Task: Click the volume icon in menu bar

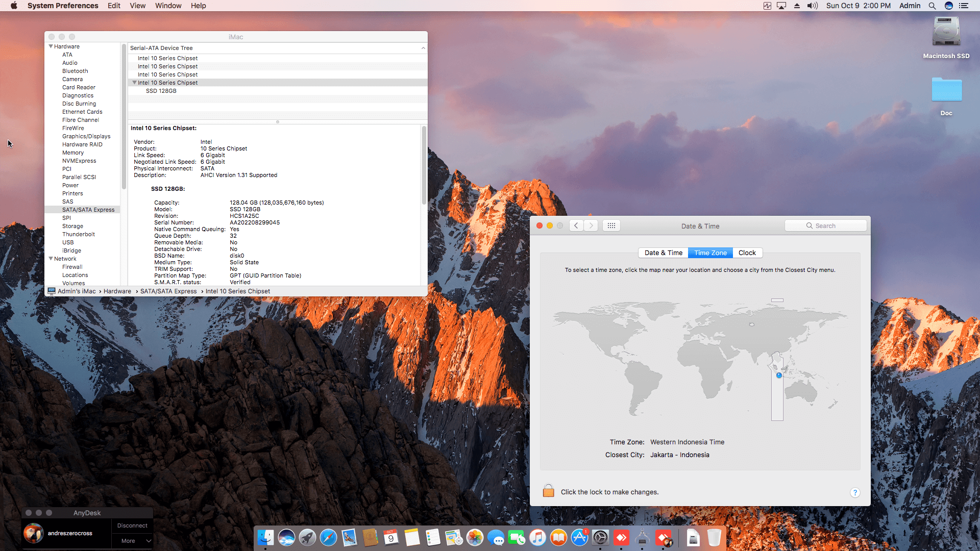Action: click(812, 6)
